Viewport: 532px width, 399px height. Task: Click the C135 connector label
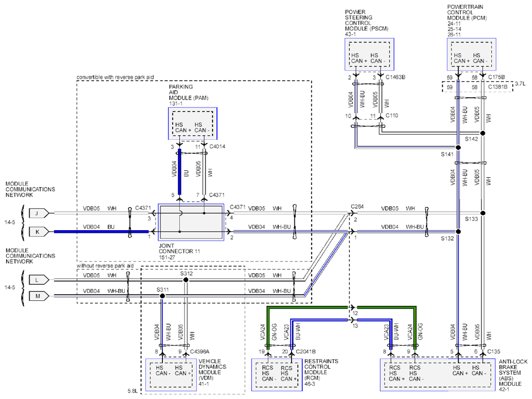(494, 352)
